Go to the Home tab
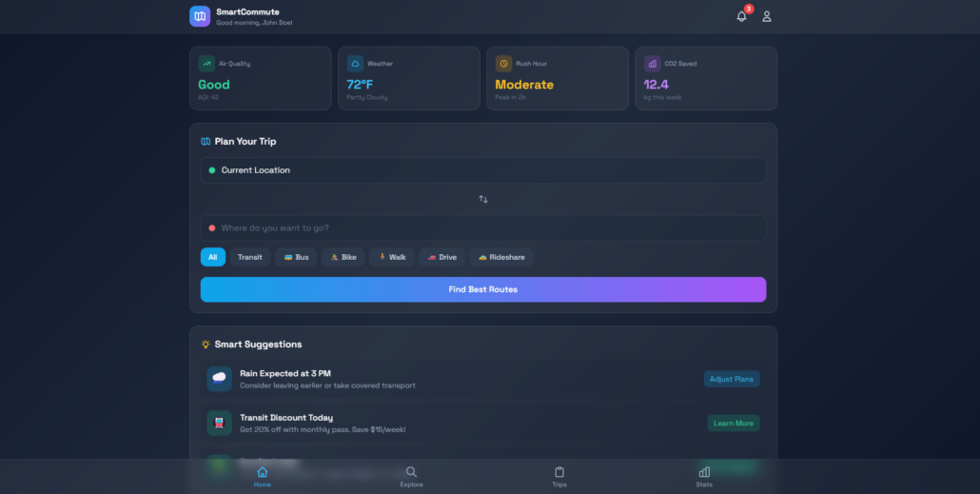The height and width of the screenshot is (494, 980). 263,477
